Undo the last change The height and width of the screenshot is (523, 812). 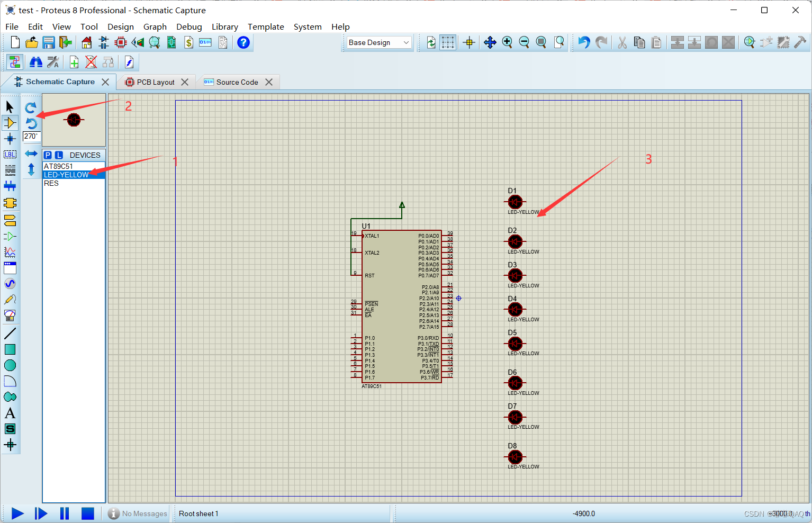pos(584,42)
